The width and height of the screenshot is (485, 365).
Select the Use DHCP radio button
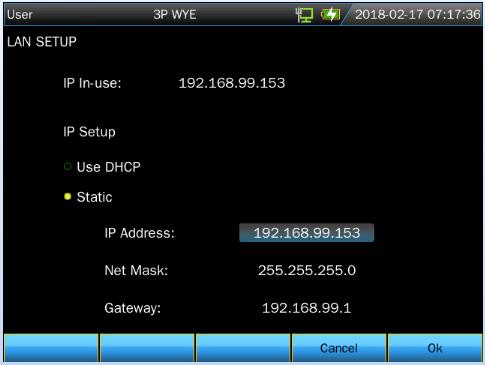click(x=68, y=166)
